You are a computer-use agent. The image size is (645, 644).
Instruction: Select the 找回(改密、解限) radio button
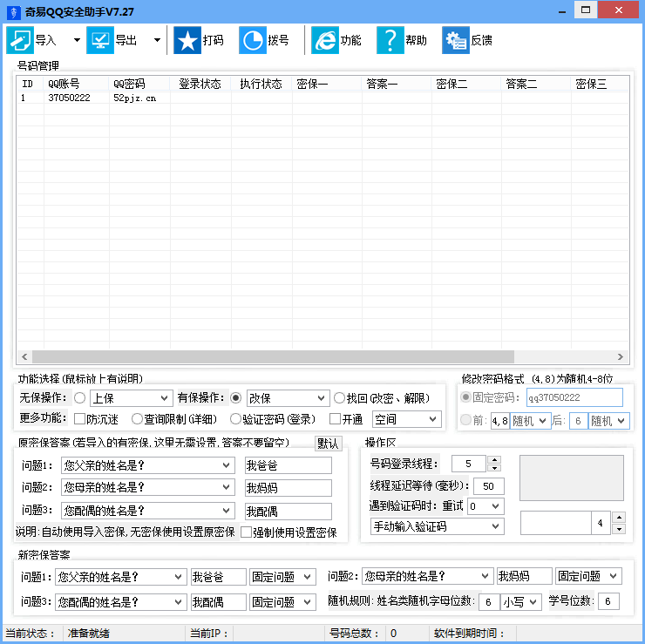click(x=339, y=398)
